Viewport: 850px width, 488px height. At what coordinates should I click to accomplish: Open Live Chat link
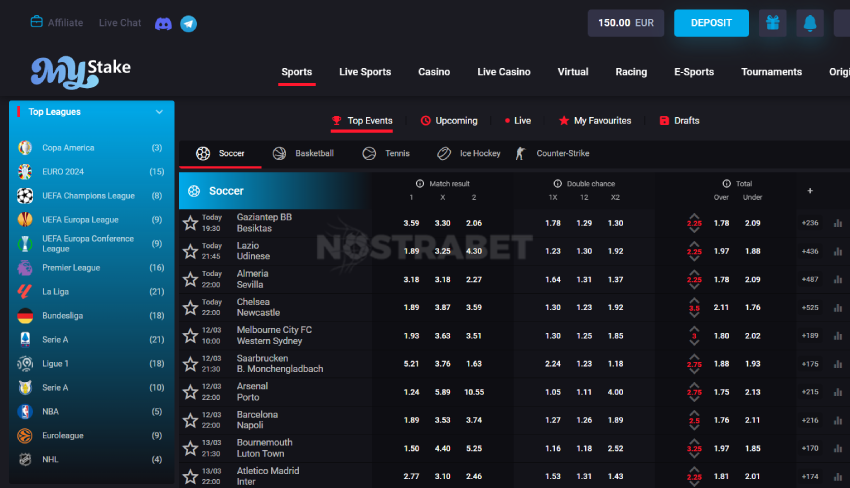pos(120,23)
